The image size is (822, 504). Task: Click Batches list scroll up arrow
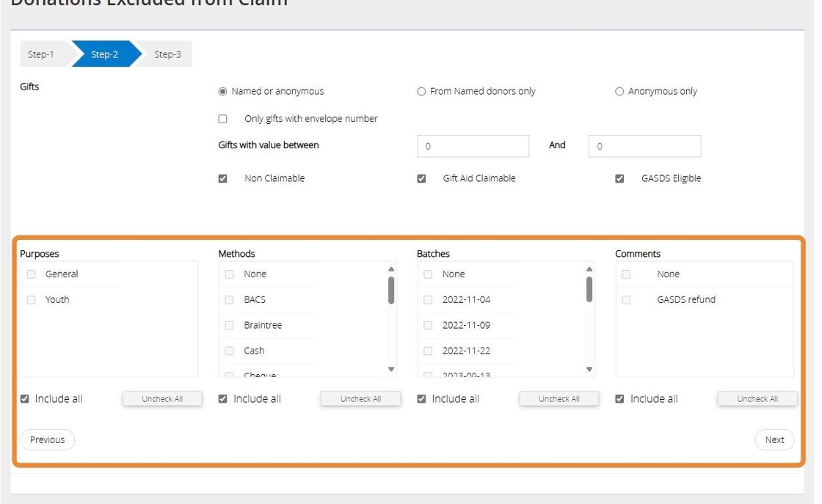click(589, 269)
